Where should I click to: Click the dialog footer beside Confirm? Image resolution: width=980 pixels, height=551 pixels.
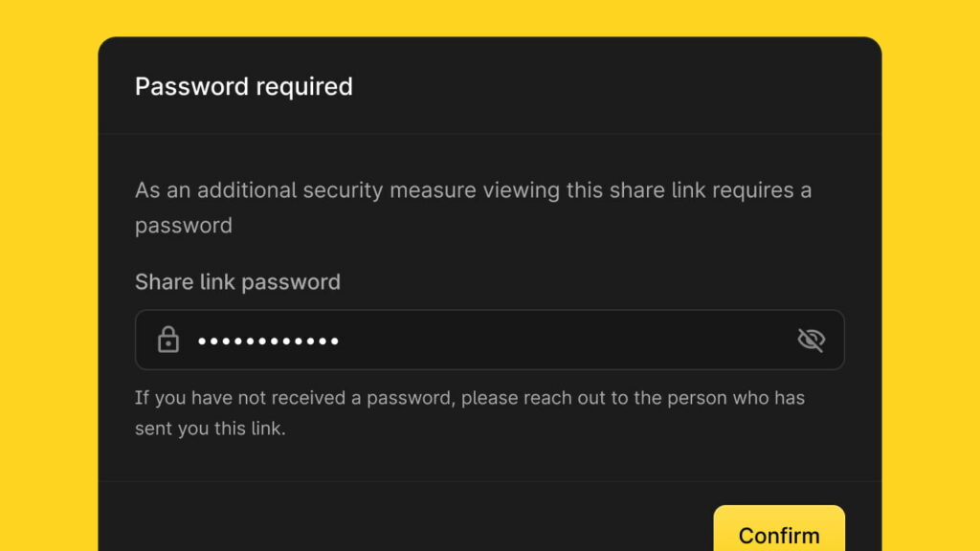coord(406,518)
